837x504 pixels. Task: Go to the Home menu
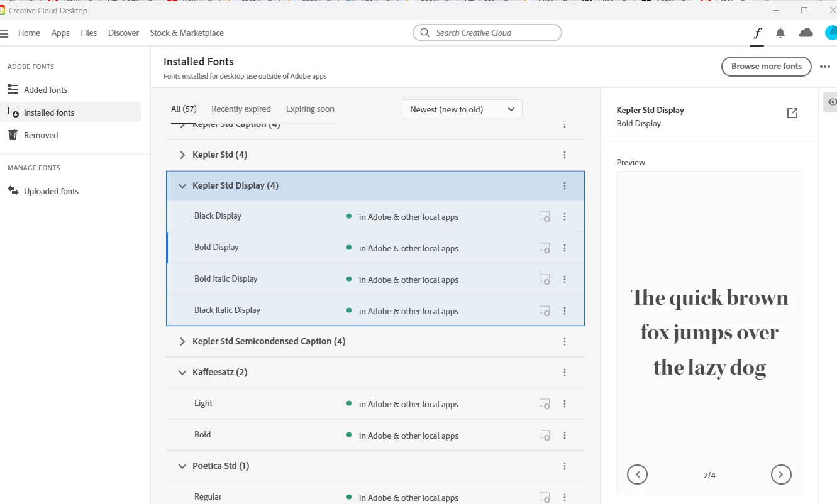point(29,33)
